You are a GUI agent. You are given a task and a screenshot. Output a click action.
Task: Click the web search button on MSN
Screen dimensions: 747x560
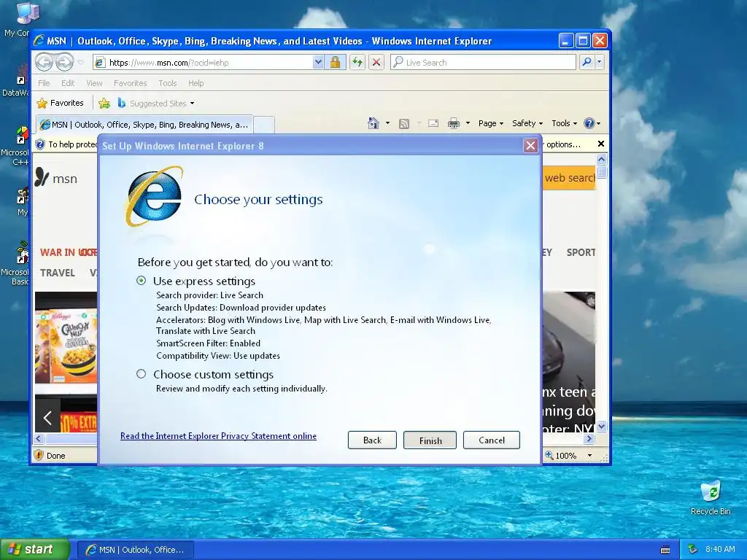click(x=569, y=178)
